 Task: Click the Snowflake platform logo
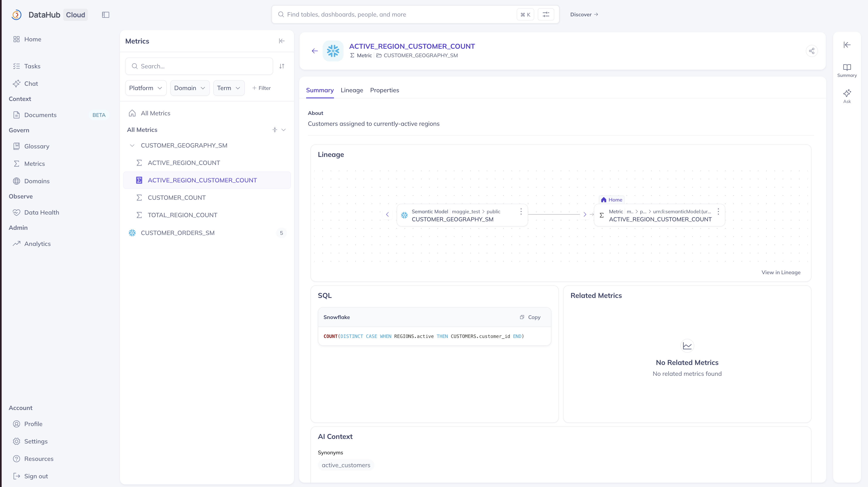click(x=333, y=51)
